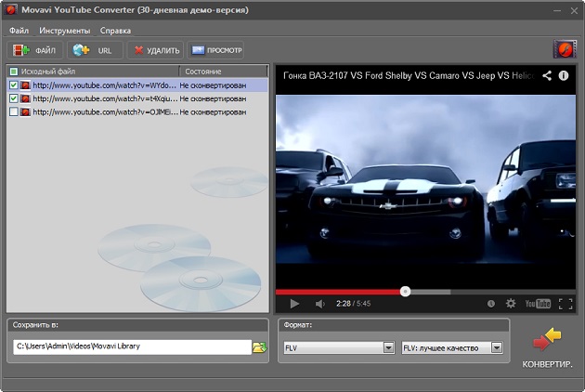Screen dimensions: 585x392
Task: Open the Справка menu
Action: [115, 31]
